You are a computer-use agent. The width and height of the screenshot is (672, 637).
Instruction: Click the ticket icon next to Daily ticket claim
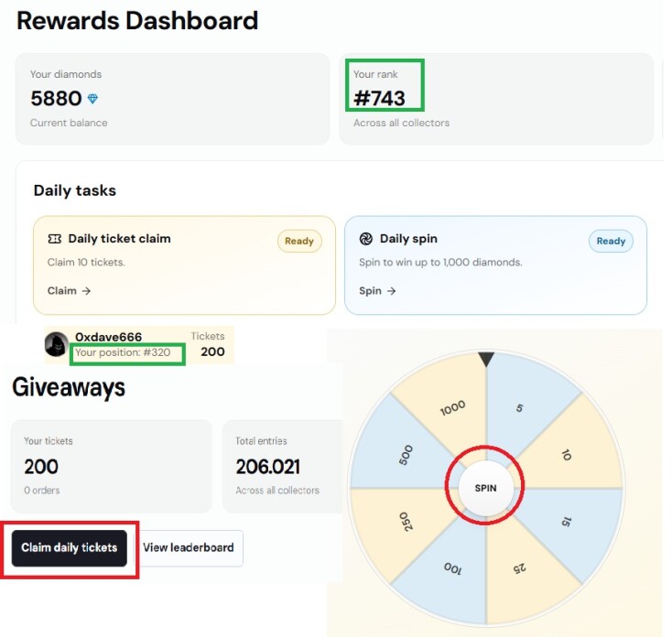pos(54,239)
